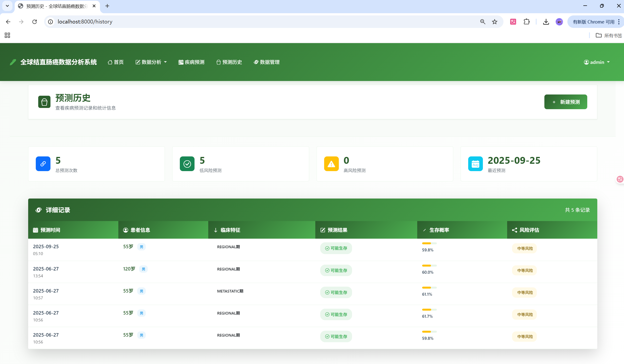Reload the page
Image resolution: width=624 pixels, height=364 pixels.
[34, 22]
